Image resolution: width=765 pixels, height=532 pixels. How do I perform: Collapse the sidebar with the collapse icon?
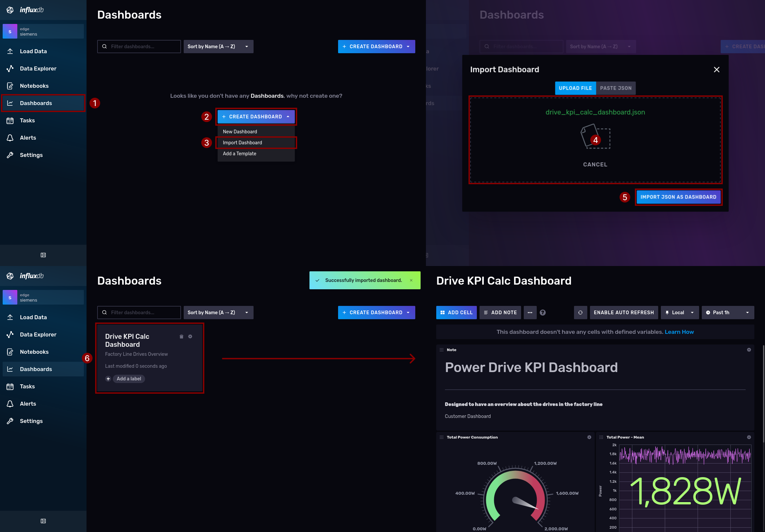pos(43,255)
